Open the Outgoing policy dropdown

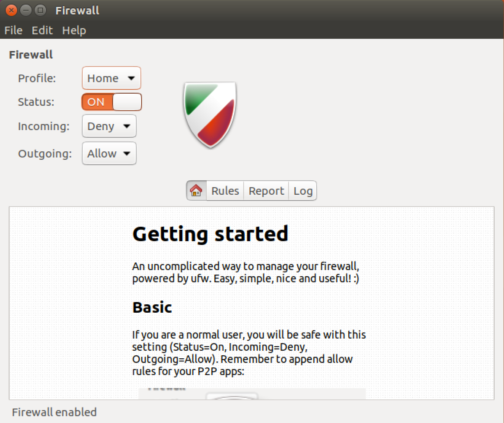click(x=109, y=153)
